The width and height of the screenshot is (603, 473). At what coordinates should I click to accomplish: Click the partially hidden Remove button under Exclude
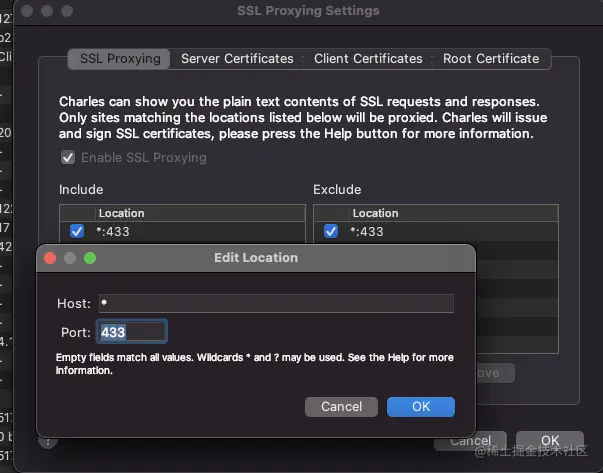click(495, 373)
